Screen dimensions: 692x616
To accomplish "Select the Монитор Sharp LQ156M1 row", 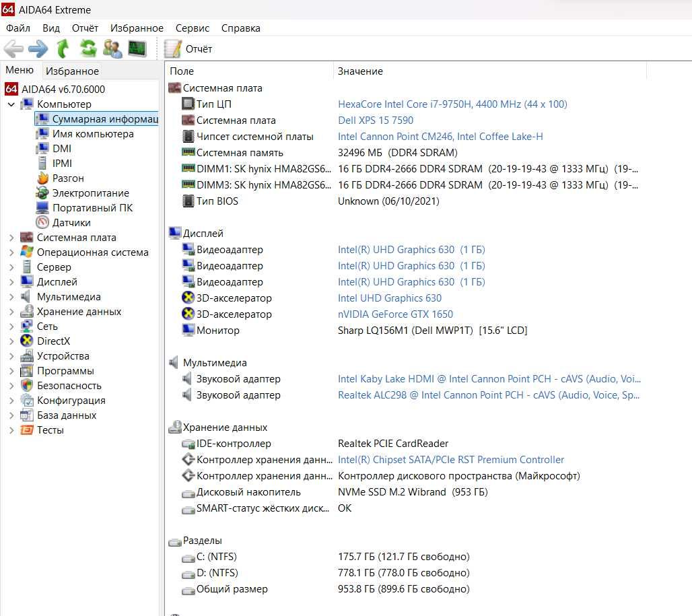I will coord(354,331).
